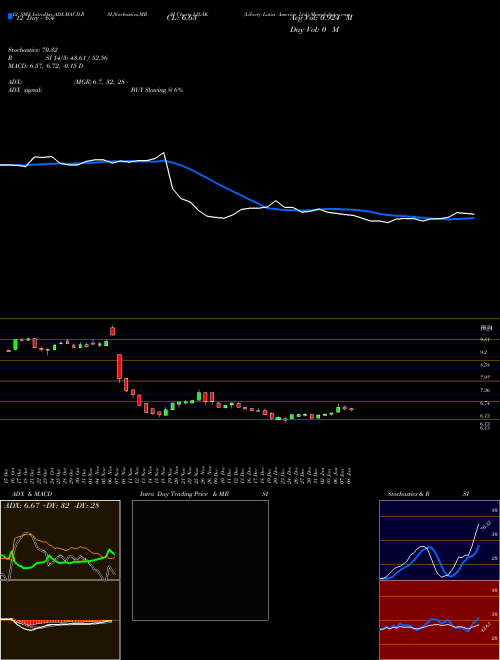The width and height of the screenshot is (500, 660).
Task: Click the 'BUY Slowing @ 6%' signal text
Action: (157, 90)
